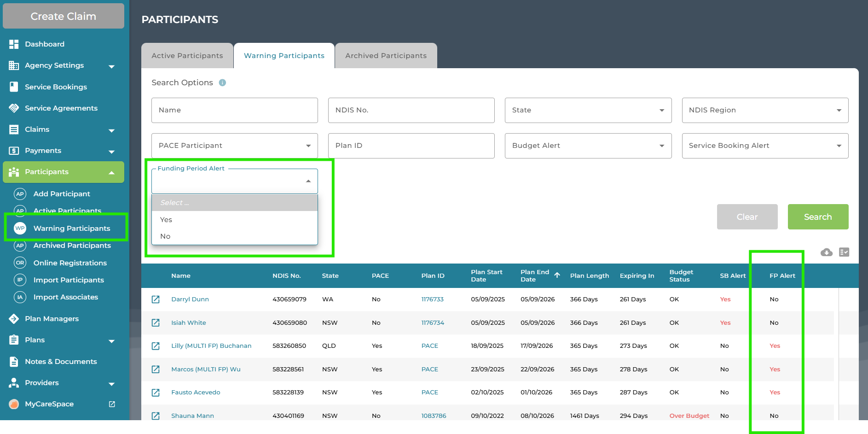868x434 pixels.
Task: Click the open icon beside Fausto Acevedo
Action: [x=156, y=393]
